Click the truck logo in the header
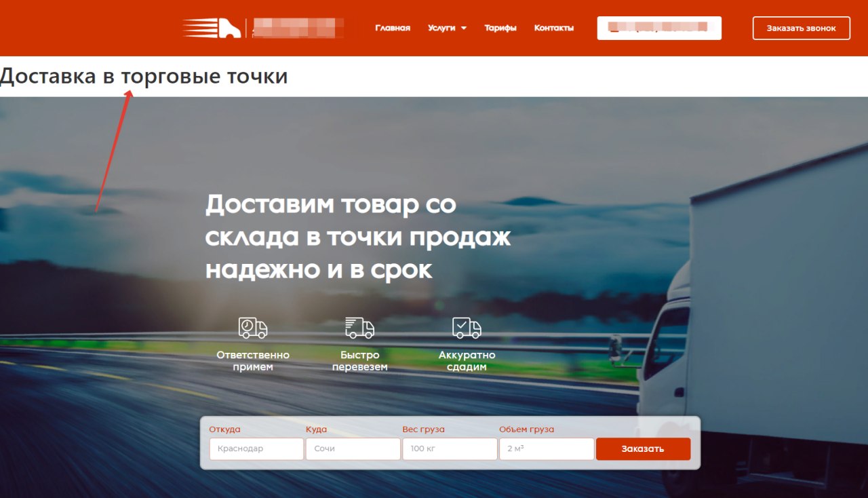This screenshot has height=498, width=868. [x=212, y=28]
